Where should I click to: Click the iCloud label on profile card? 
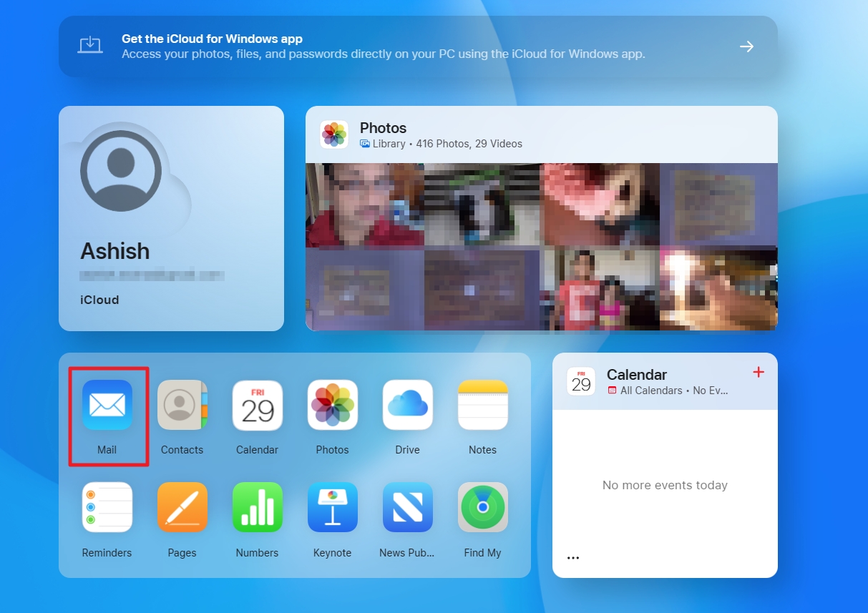(99, 300)
